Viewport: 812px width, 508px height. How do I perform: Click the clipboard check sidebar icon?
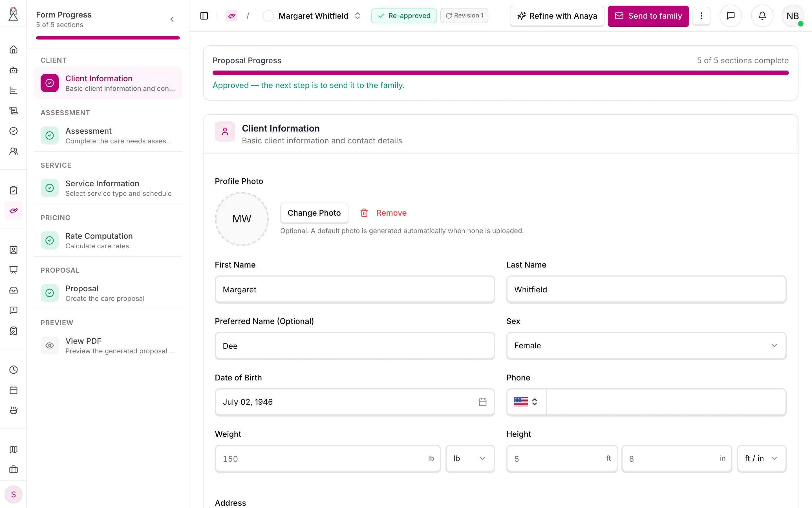click(x=14, y=190)
